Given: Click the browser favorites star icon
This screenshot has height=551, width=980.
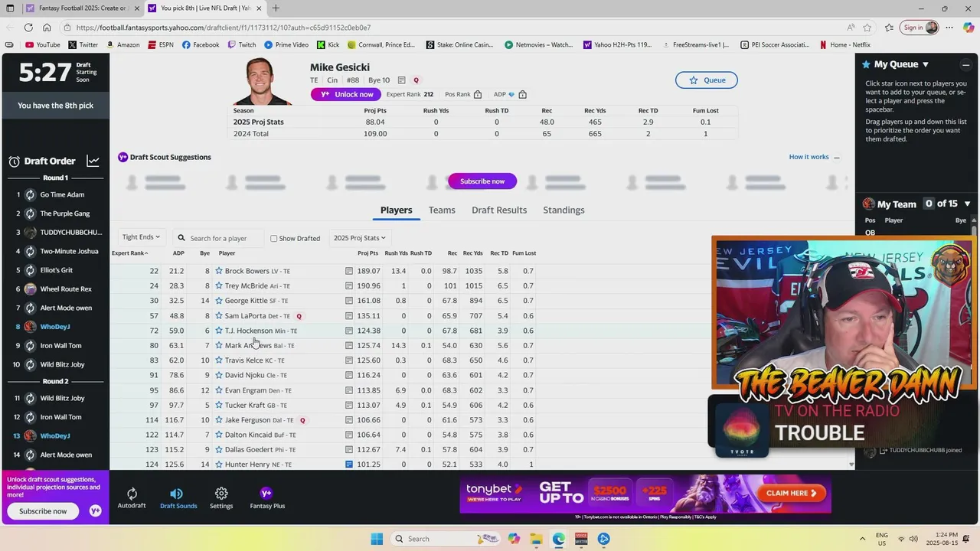Looking at the screenshot, I should click(868, 28).
